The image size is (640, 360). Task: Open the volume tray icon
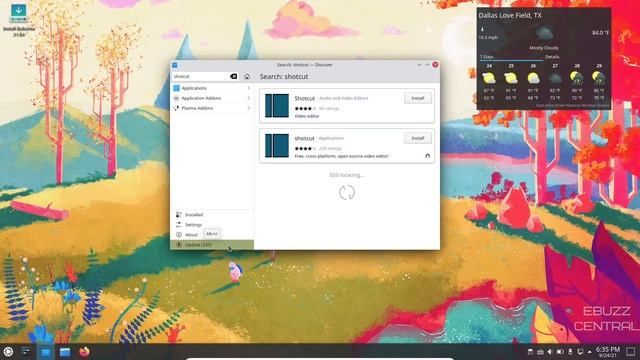pyautogui.click(x=549, y=351)
